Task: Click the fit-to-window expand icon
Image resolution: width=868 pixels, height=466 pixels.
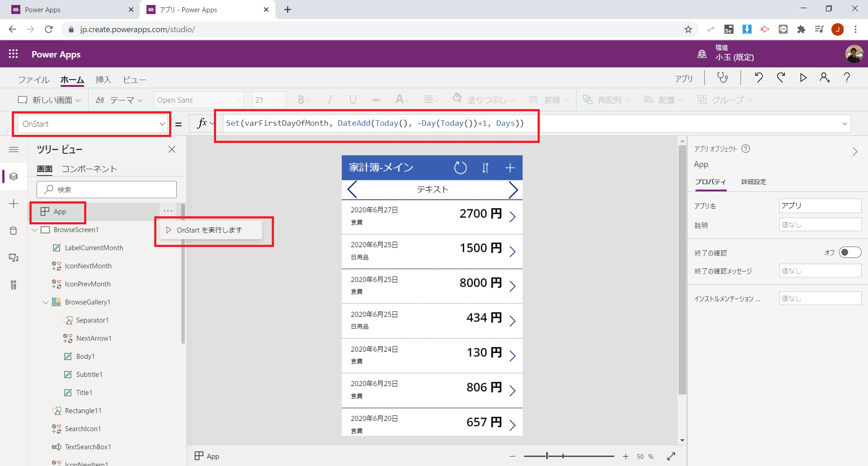Action: coord(671,456)
